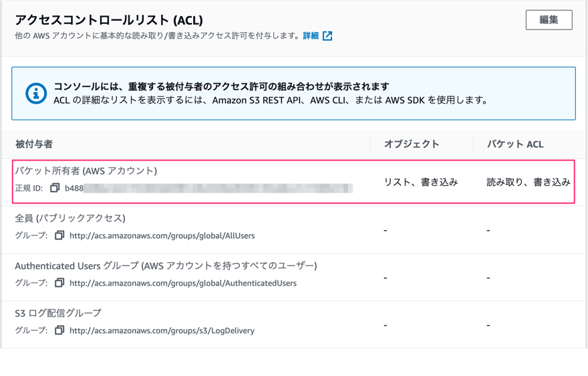The height and width of the screenshot is (376, 588).
Task: Open the 詳細 details link
Action: point(311,36)
